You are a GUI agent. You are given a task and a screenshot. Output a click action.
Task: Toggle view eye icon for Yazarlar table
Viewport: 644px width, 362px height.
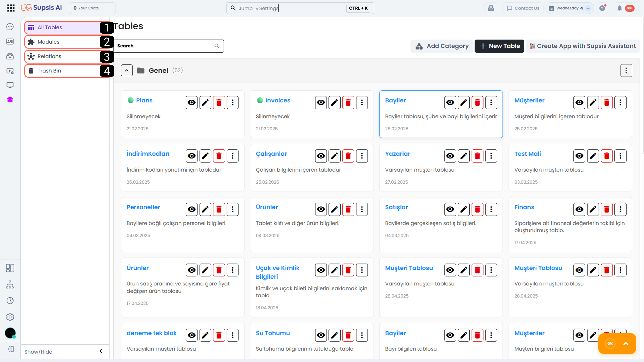tap(450, 156)
